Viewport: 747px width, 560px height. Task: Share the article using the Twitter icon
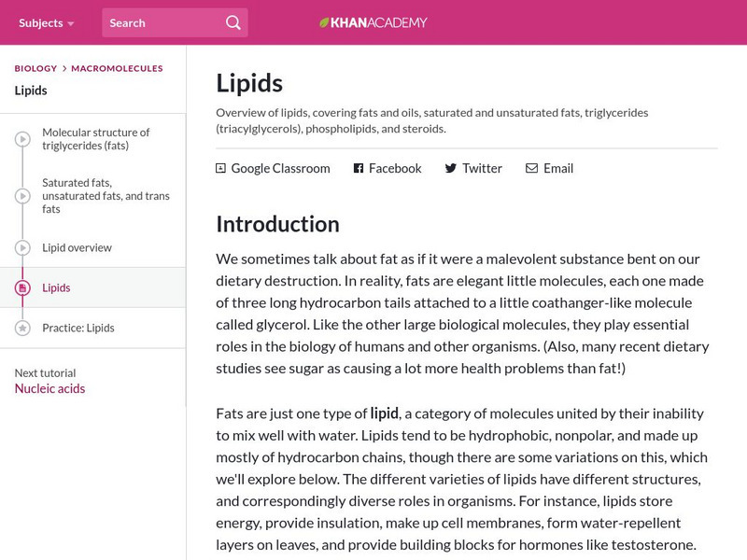pos(449,168)
